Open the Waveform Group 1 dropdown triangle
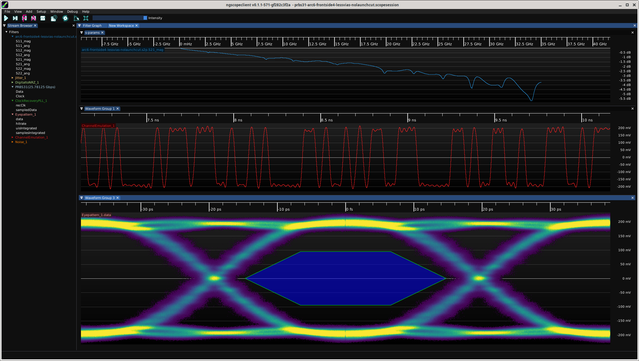Viewport: 639px width, 361px height. (82, 109)
